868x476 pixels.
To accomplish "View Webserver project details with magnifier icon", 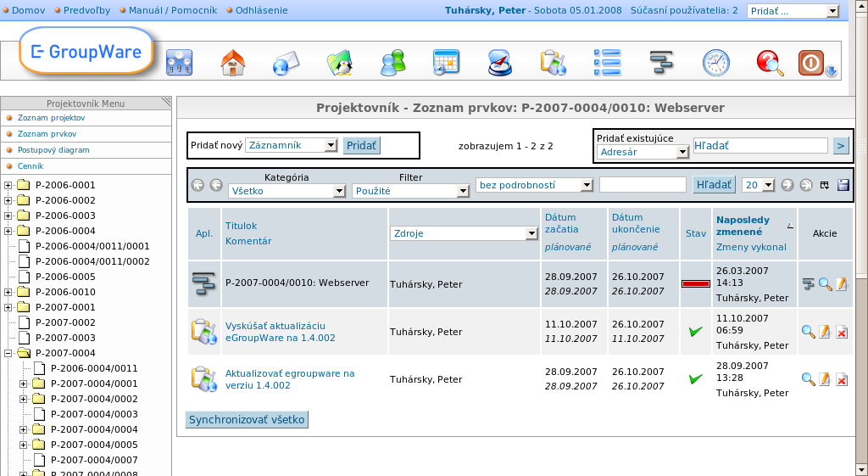I will (825, 284).
